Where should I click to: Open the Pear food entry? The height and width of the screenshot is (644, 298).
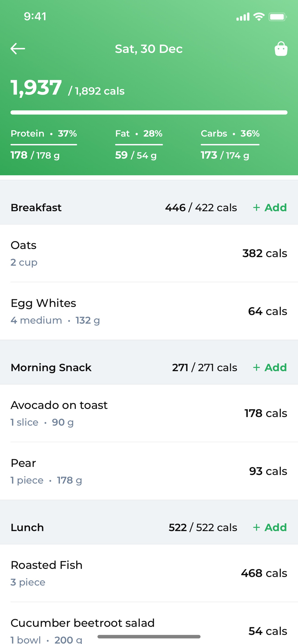pos(149,471)
